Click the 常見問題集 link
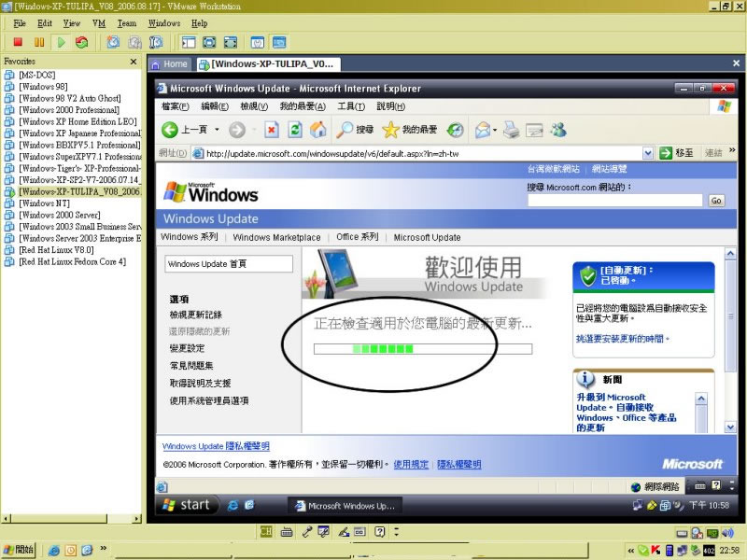Screen dimensions: 747x560 pos(191,366)
